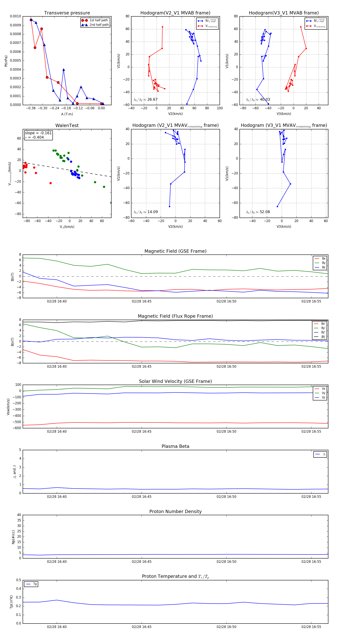This screenshot has width=351, height=644.
Task: Click the 'Proton Temperature and Te/Tp' title
Action: [175, 576]
